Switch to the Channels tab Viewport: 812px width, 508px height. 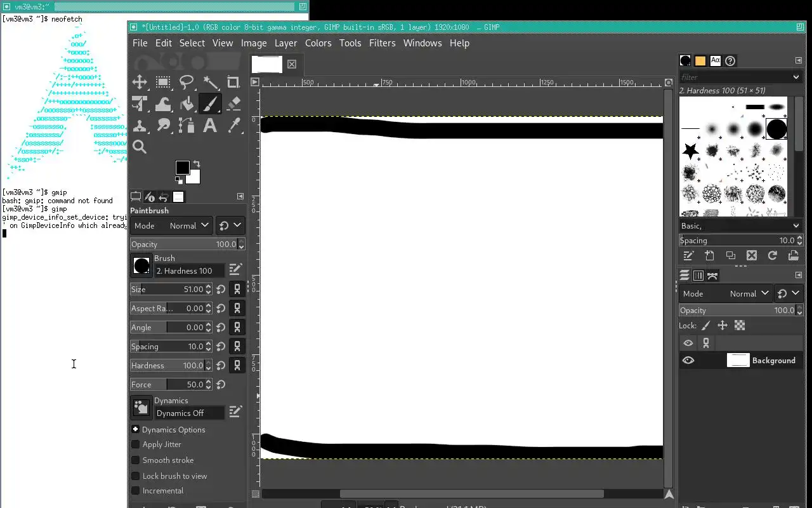698,276
